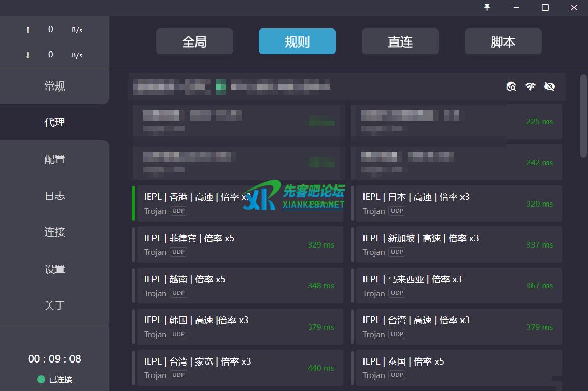Image resolution: width=588 pixels, height=391 pixels.
Task: Go to the 配置 (Profiles) section
Action: click(54, 159)
